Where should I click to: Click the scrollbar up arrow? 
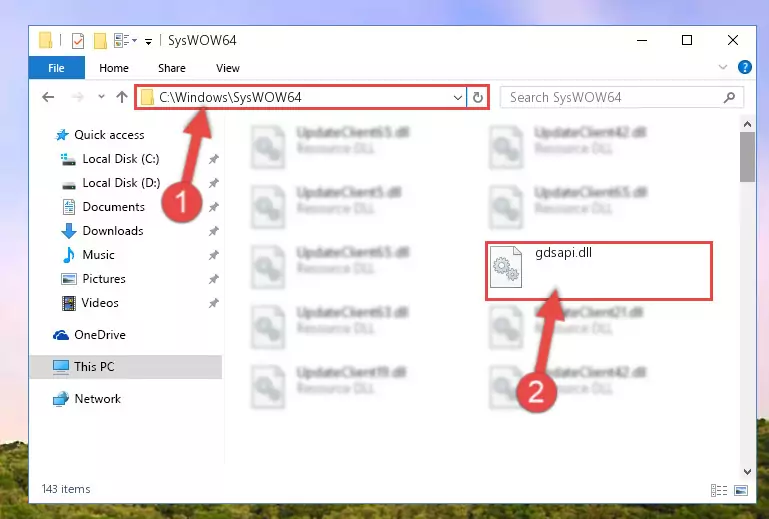coord(747,124)
